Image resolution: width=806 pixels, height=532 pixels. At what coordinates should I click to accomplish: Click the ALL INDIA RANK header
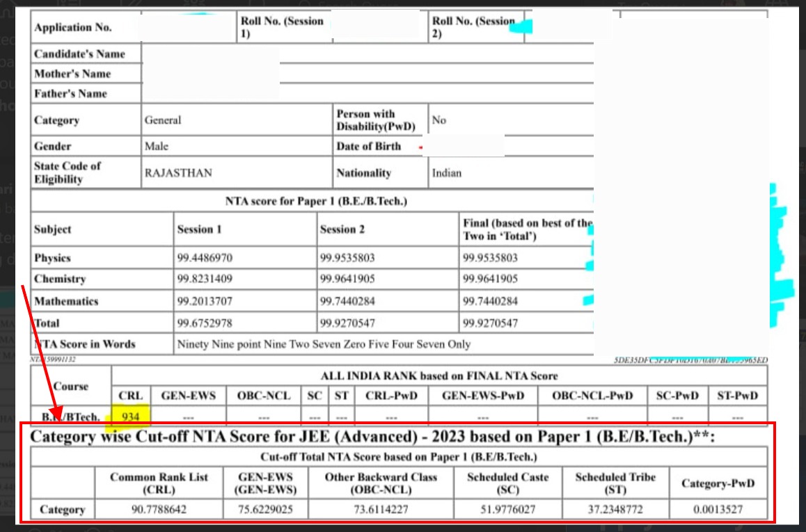pyautogui.click(x=438, y=376)
